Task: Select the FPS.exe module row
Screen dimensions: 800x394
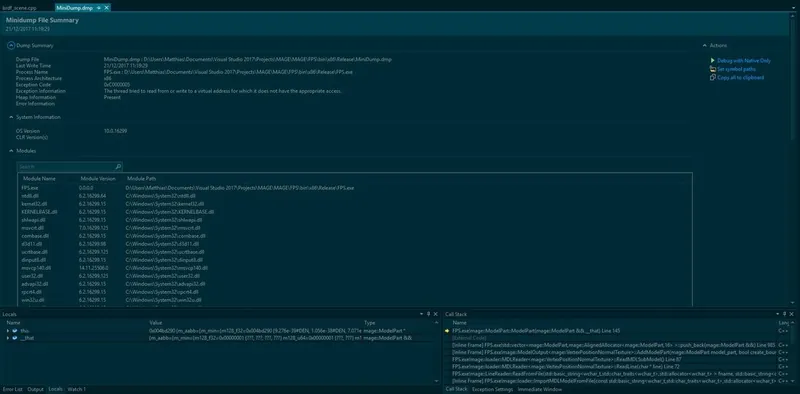Action: pyautogui.click(x=355, y=188)
